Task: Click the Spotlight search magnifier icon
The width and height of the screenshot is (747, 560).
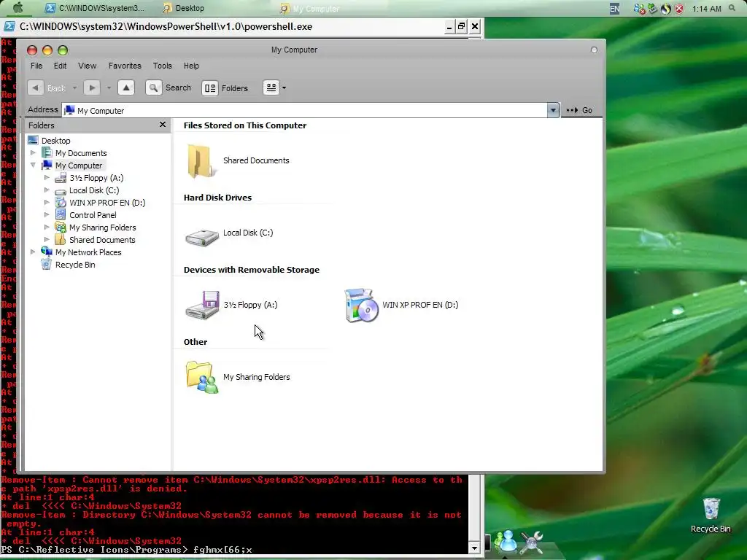Action: coord(732,8)
